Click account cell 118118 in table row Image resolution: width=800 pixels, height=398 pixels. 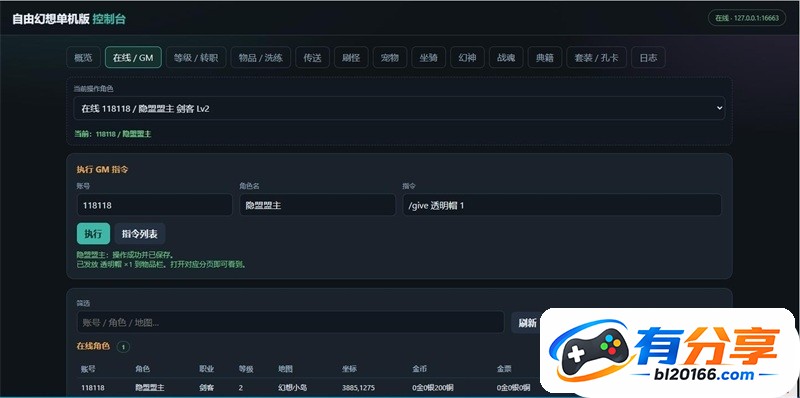tap(93, 388)
